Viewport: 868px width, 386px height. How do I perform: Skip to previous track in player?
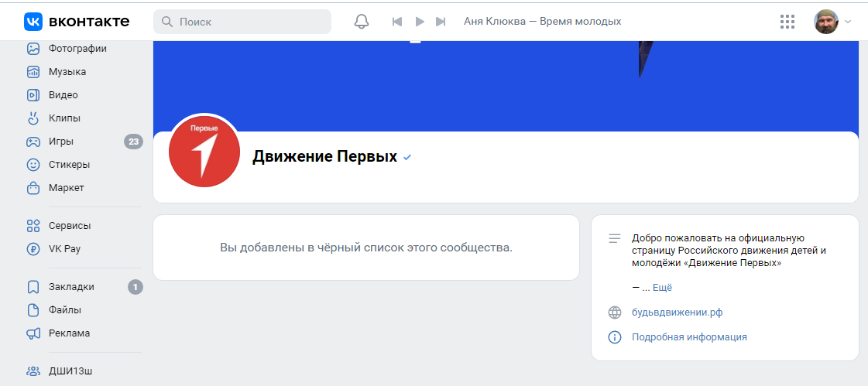(396, 22)
